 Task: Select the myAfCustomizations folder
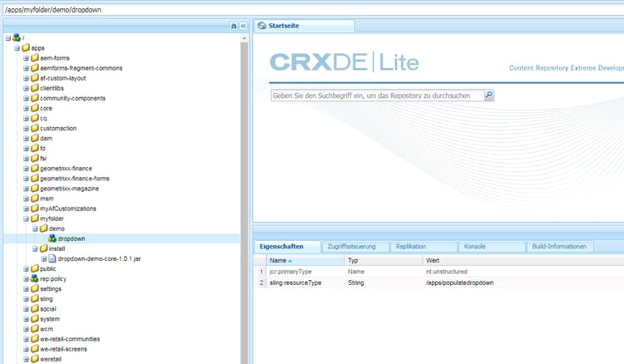67,209
